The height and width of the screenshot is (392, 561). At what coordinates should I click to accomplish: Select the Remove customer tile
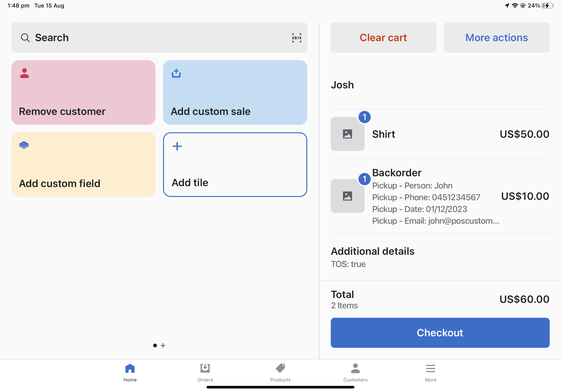(83, 92)
